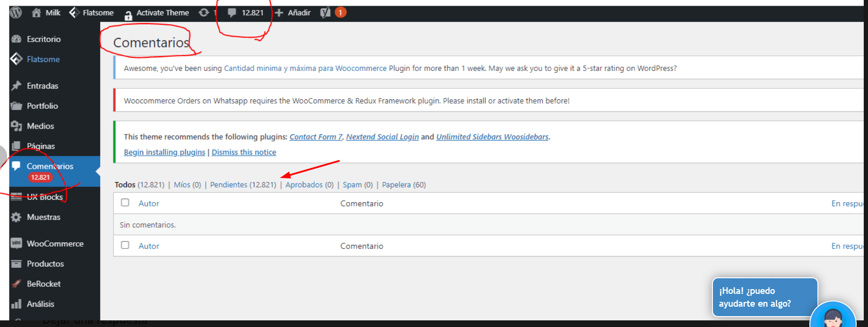Click the BeRocket rocket icon
The height and width of the screenshot is (327, 868).
pos(17,284)
